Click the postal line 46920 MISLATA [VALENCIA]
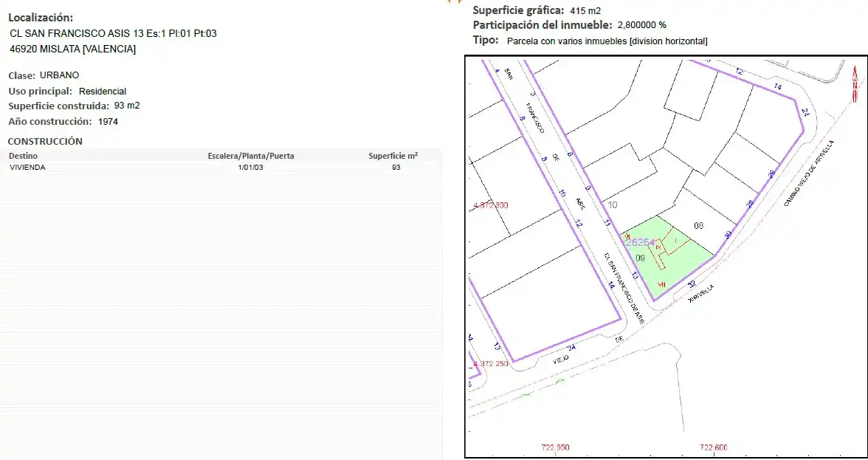 (72, 49)
